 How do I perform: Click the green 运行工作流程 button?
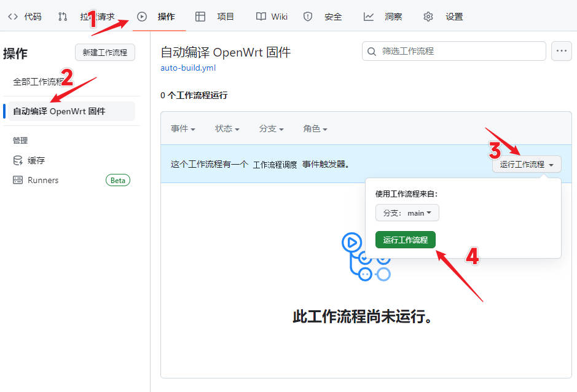405,240
